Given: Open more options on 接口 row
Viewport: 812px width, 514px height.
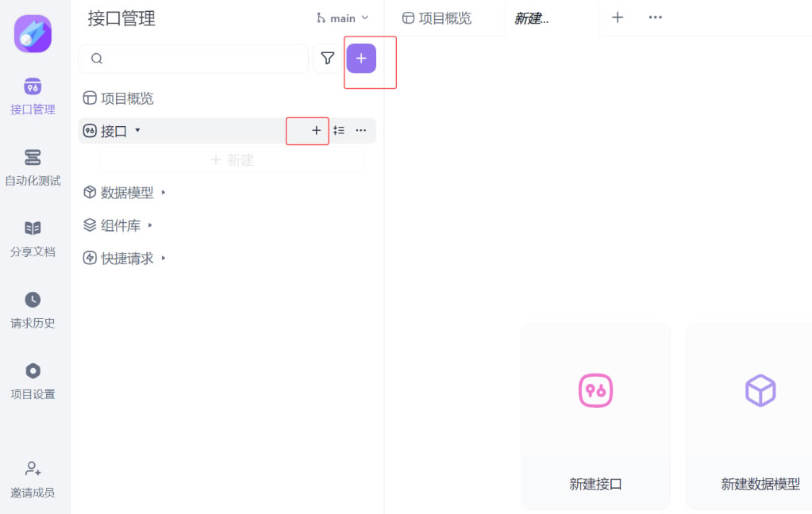Looking at the screenshot, I should point(361,131).
